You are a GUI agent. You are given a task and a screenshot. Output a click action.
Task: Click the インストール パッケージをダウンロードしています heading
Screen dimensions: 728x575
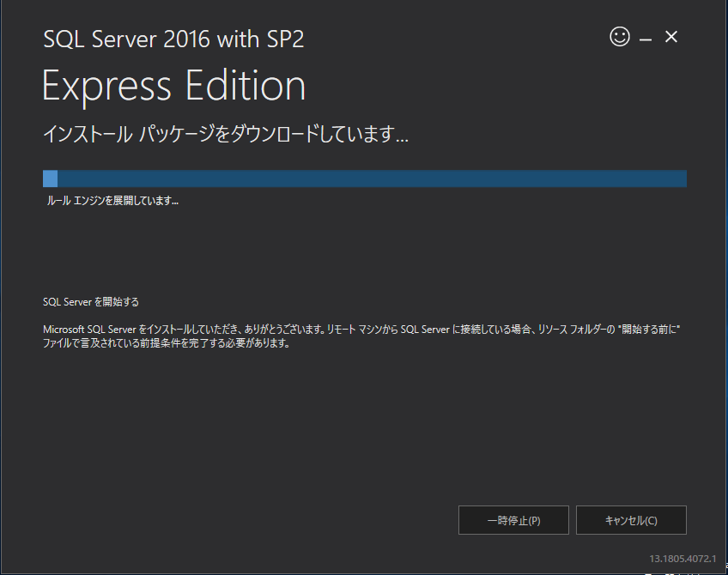(x=225, y=135)
